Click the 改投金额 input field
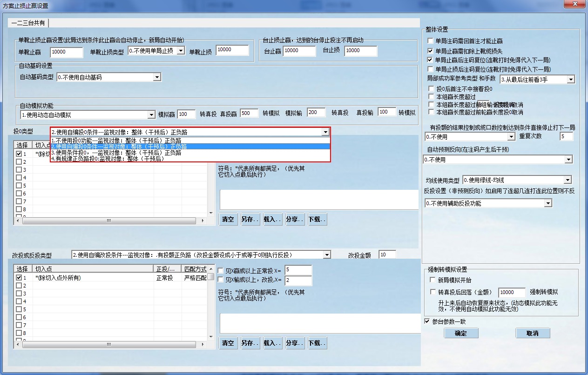The image size is (588, 375). coord(388,254)
